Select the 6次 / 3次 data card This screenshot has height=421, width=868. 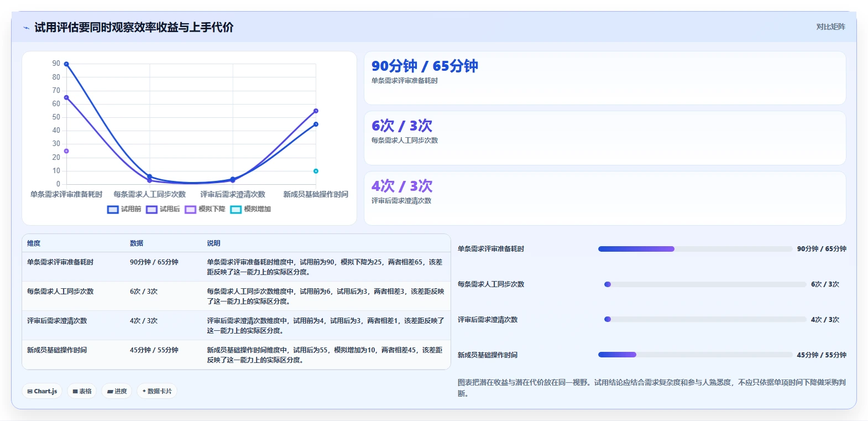click(x=605, y=138)
